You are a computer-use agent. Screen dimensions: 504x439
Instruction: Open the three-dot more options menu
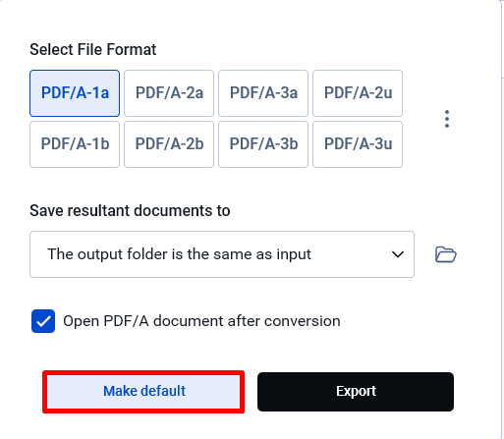coord(447,119)
